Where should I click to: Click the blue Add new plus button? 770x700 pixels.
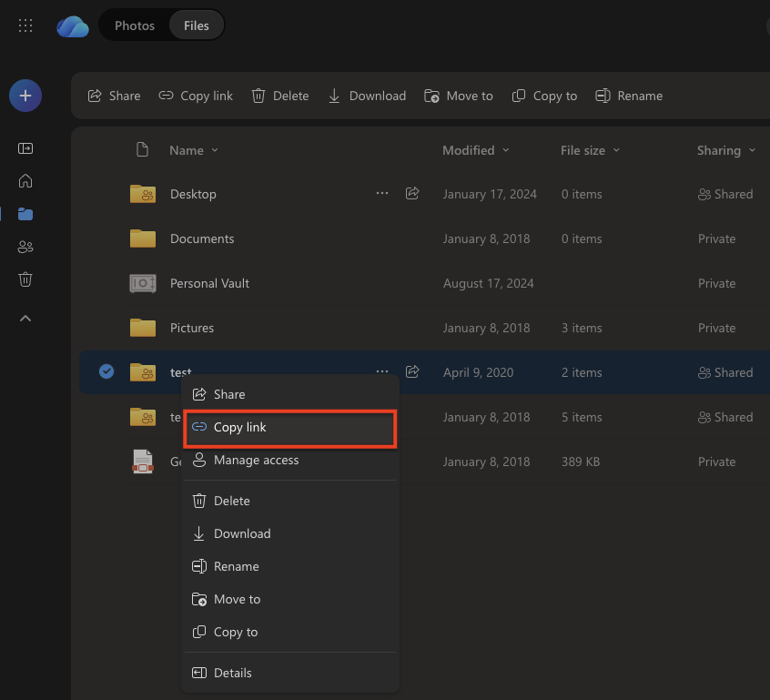coord(25,96)
